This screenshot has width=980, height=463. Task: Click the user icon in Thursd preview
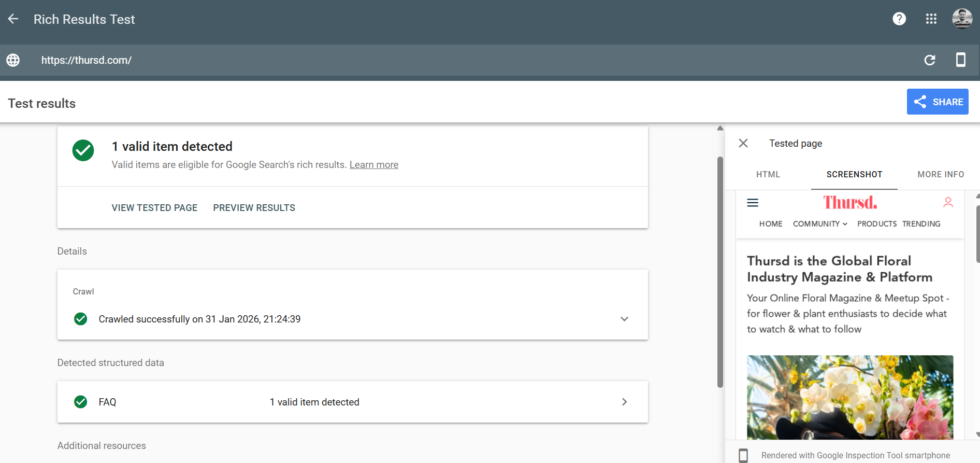[x=948, y=202]
